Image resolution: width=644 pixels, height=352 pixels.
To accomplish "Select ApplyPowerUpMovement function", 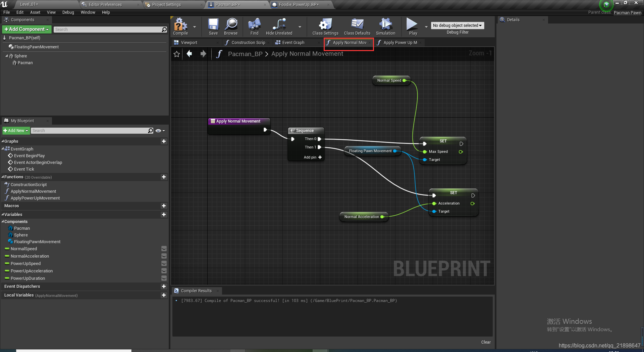I will click(x=35, y=198).
